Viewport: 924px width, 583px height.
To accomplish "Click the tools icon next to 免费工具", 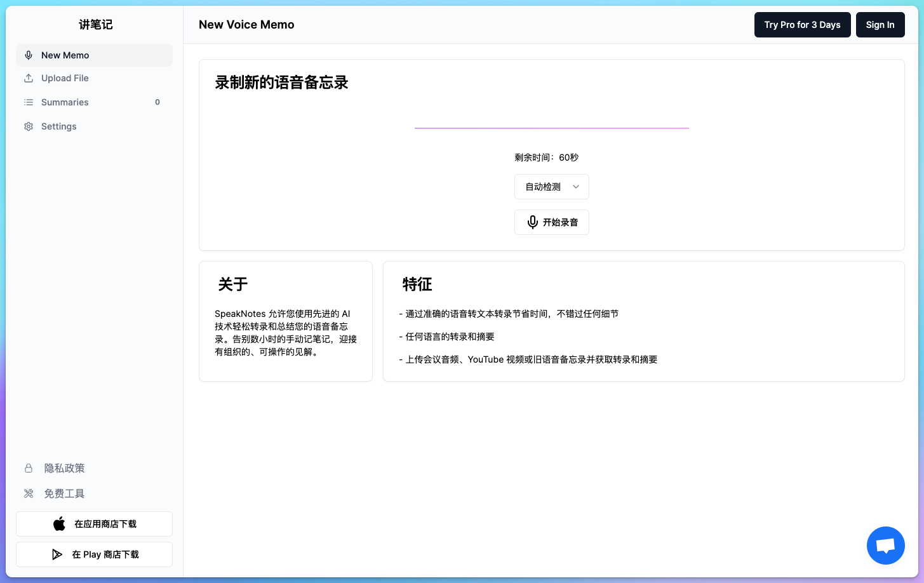I will pos(28,493).
